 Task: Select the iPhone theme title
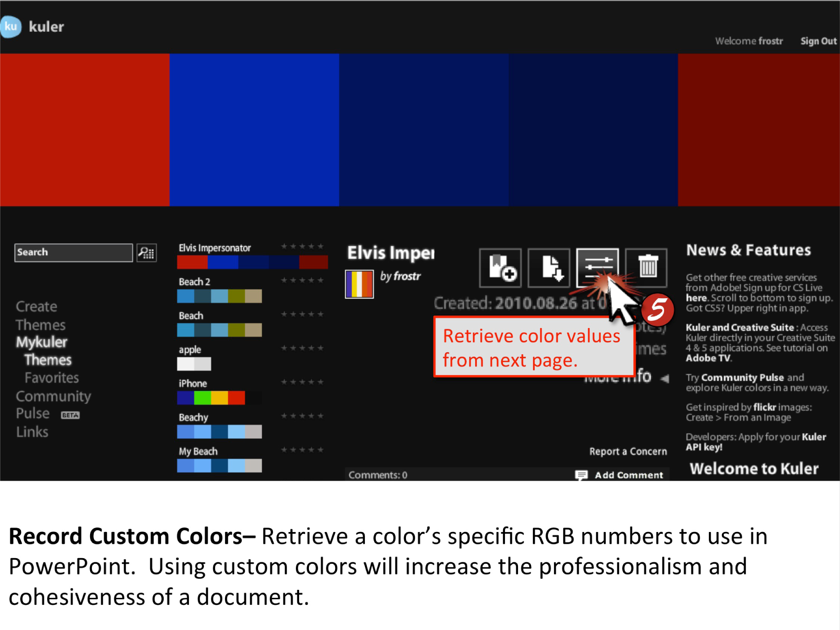tap(193, 384)
